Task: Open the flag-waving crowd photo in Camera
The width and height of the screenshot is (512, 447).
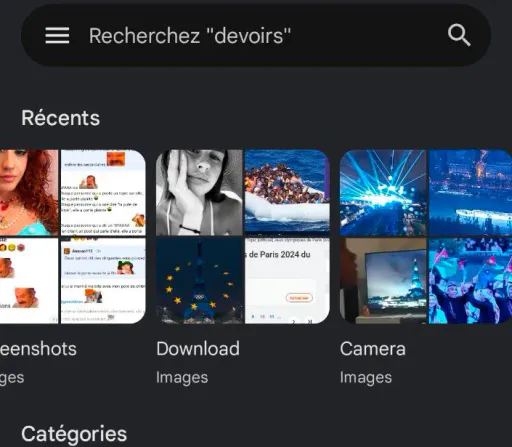Action: click(470, 281)
